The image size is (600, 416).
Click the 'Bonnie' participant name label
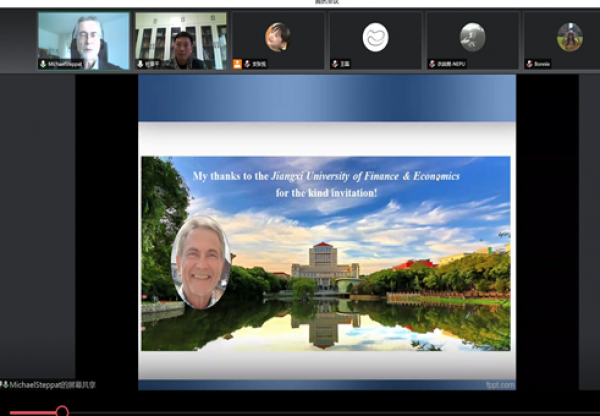(542, 64)
